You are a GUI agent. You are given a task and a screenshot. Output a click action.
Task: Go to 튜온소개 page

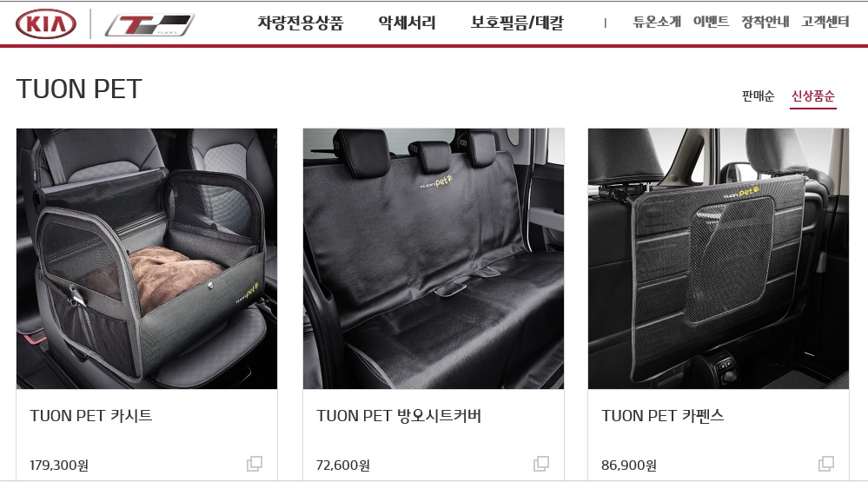(x=657, y=22)
